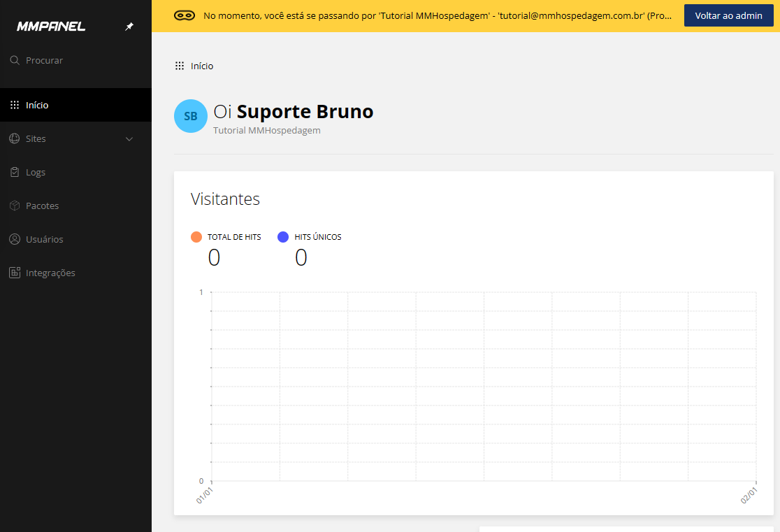Open the Integrações menu item
780x532 pixels.
[x=75, y=273]
